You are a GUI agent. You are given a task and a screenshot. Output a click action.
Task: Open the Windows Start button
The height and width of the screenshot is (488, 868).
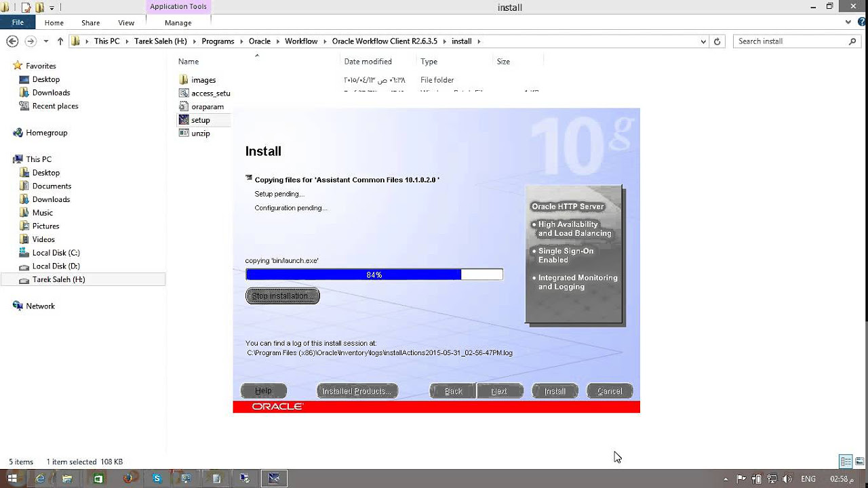tap(12, 479)
